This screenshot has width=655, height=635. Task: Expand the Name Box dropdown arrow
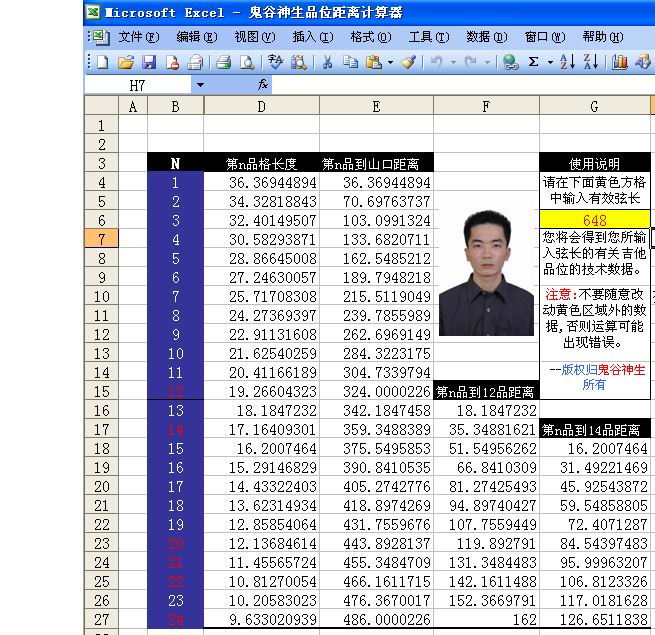pos(200,86)
